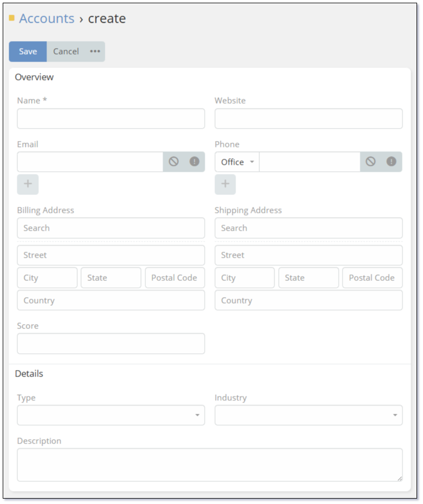Click the Description resize handle
The width and height of the screenshot is (423, 504).
[x=400, y=478]
